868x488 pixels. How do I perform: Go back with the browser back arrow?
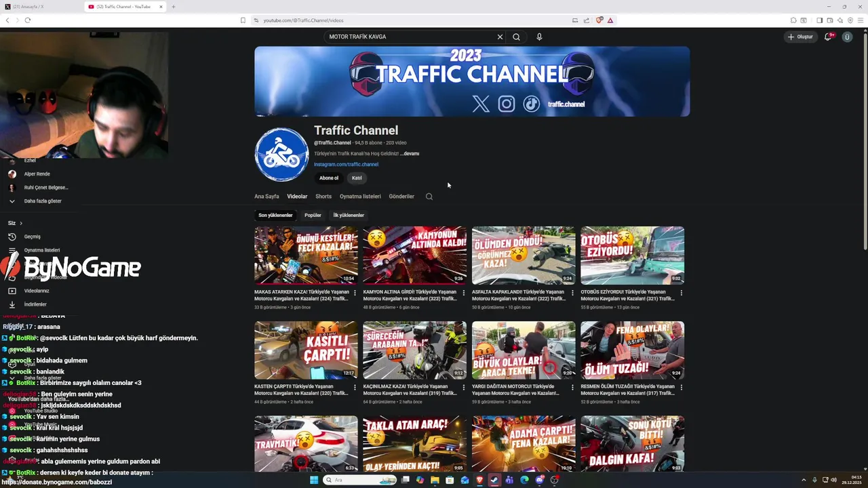(x=7, y=20)
